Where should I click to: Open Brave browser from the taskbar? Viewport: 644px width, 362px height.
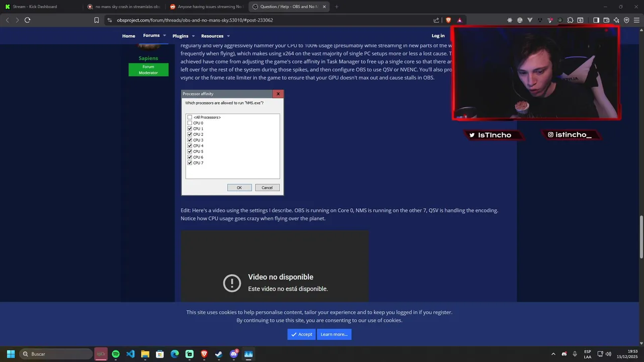[x=204, y=354]
